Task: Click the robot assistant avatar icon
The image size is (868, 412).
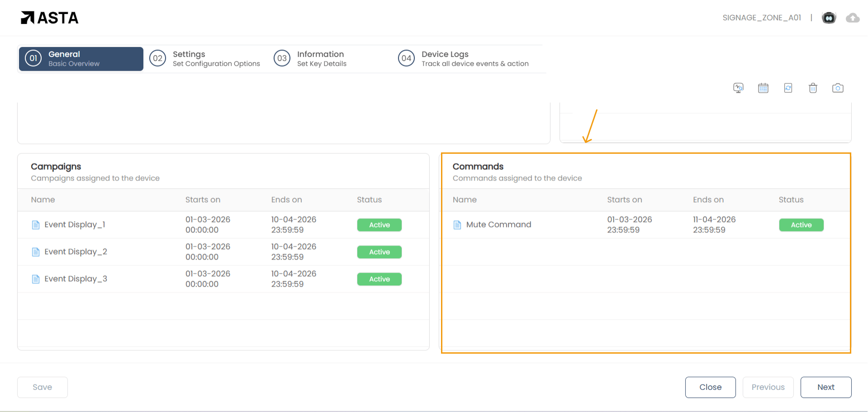Action: (829, 18)
